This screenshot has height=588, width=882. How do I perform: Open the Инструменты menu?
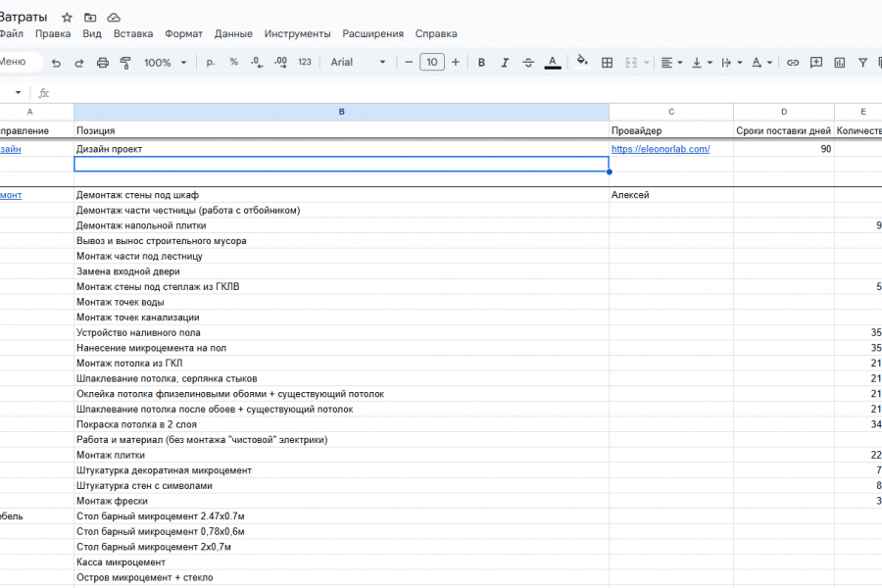click(x=298, y=33)
